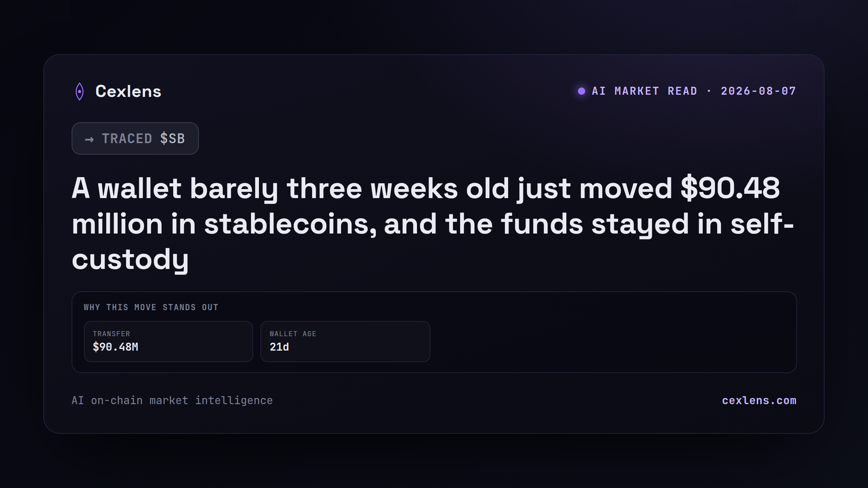The image size is (868, 488).
Task: Click the Cexlens compass logo icon
Action: coord(80,91)
